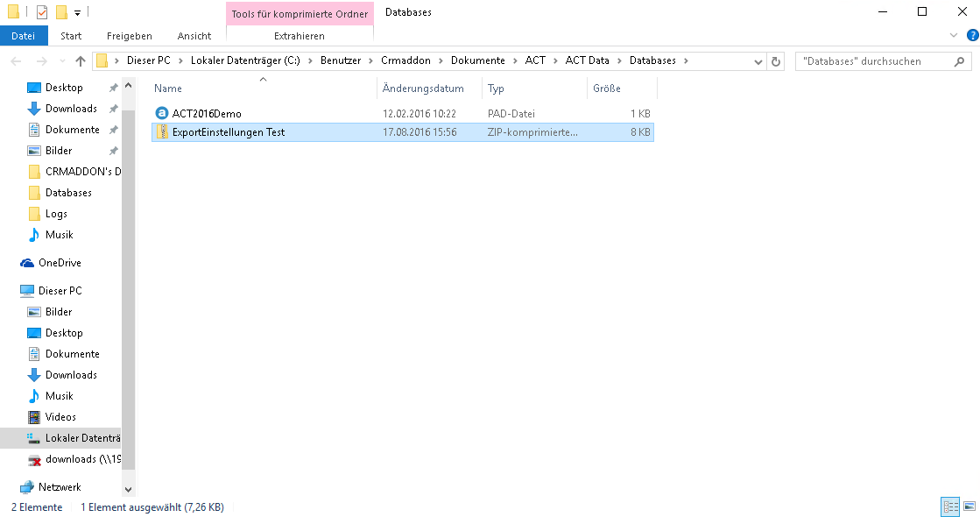The width and height of the screenshot is (980, 517).
Task: Switch to the Start ribbon tab
Action: [x=71, y=36]
